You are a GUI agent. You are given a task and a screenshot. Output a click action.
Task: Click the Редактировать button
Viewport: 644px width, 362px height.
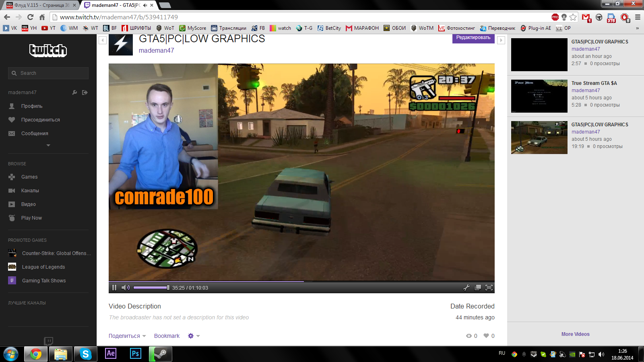click(x=473, y=38)
